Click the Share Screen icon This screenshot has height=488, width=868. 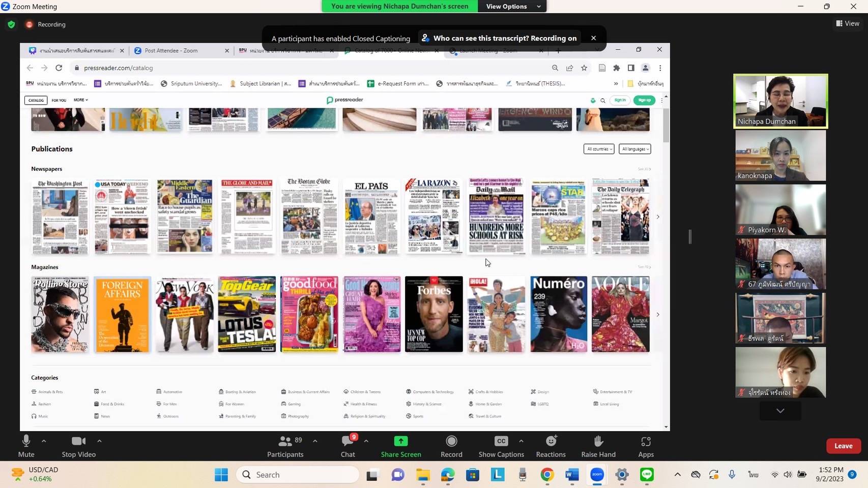coord(401,441)
